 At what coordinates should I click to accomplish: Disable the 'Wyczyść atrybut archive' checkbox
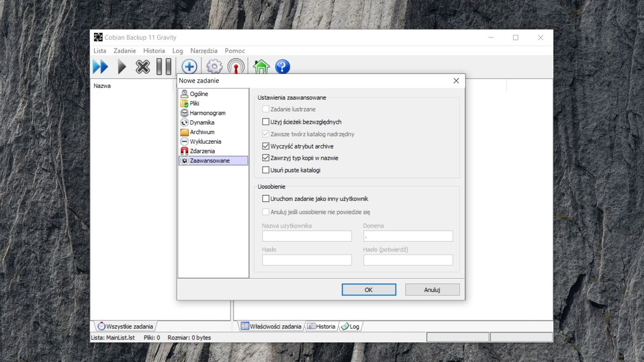point(266,145)
